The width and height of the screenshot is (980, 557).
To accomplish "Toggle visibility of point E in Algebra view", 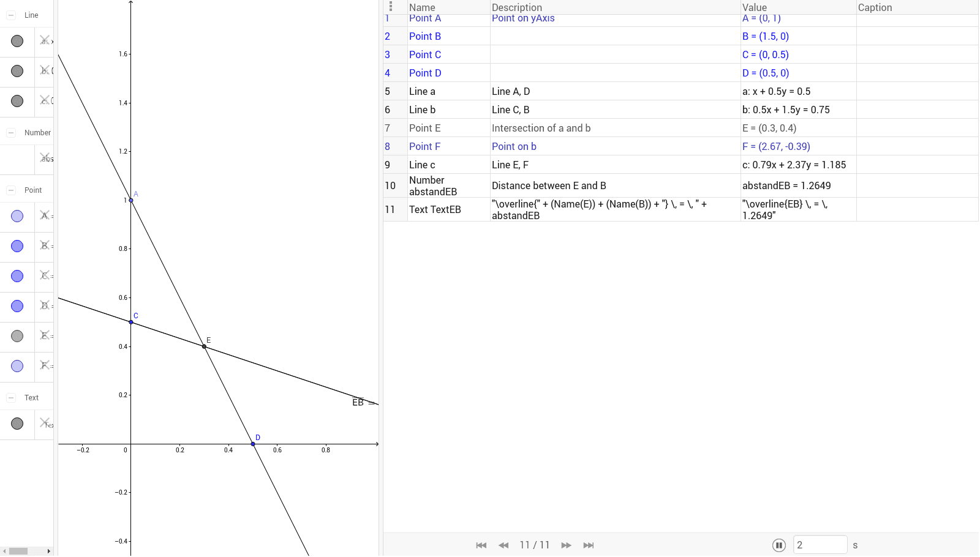I will click(17, 336).
